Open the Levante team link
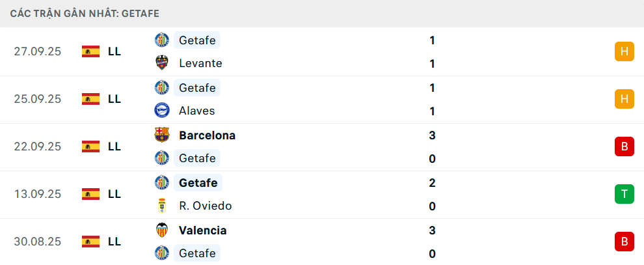The height and width of the screenshot is (265, 644). [x=200, y=64]
